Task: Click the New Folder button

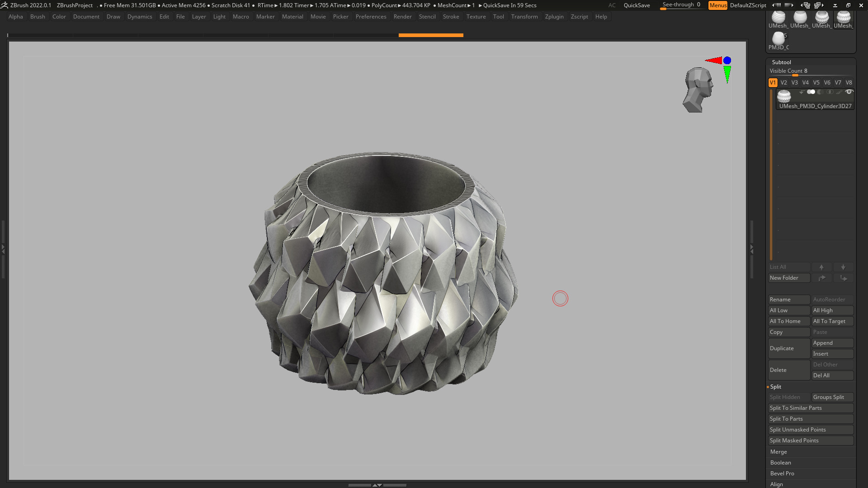Action: [x=789, y=278]
